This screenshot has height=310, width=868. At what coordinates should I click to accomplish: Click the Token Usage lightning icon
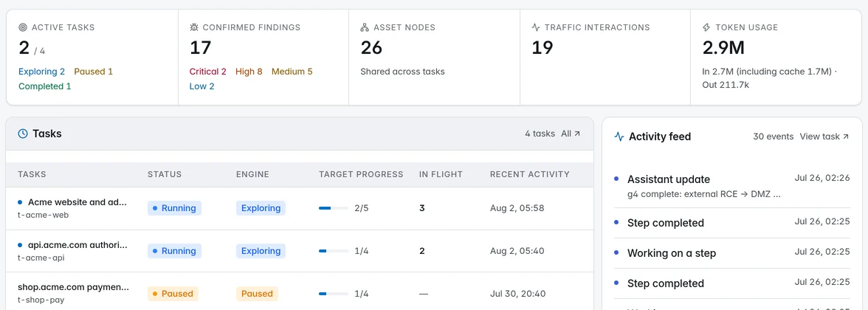(706, 27)
